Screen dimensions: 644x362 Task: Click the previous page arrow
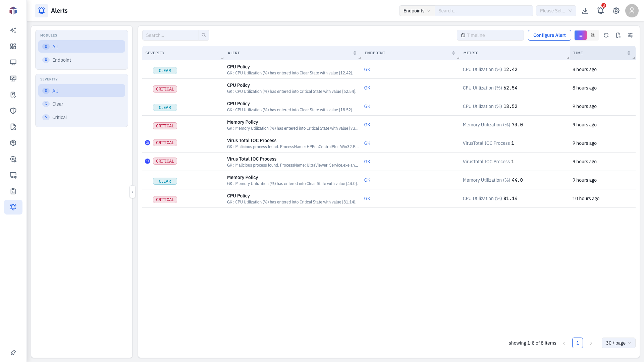coord(564,343)
